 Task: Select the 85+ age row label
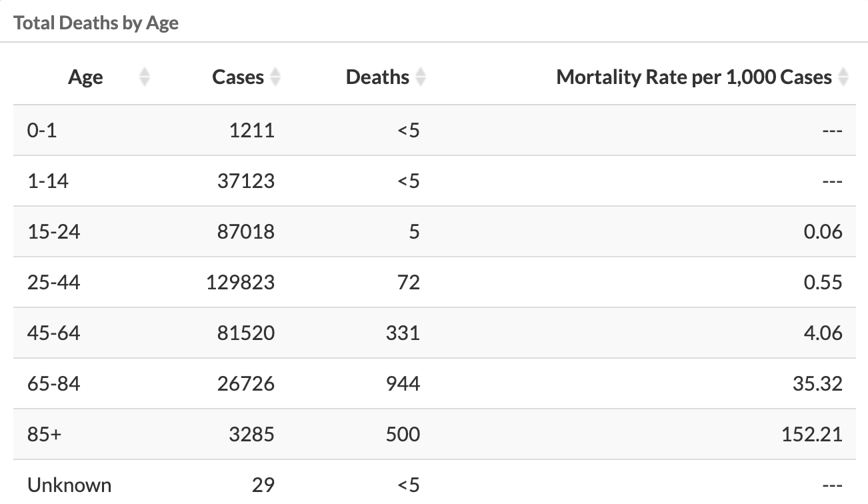[44, 434]
